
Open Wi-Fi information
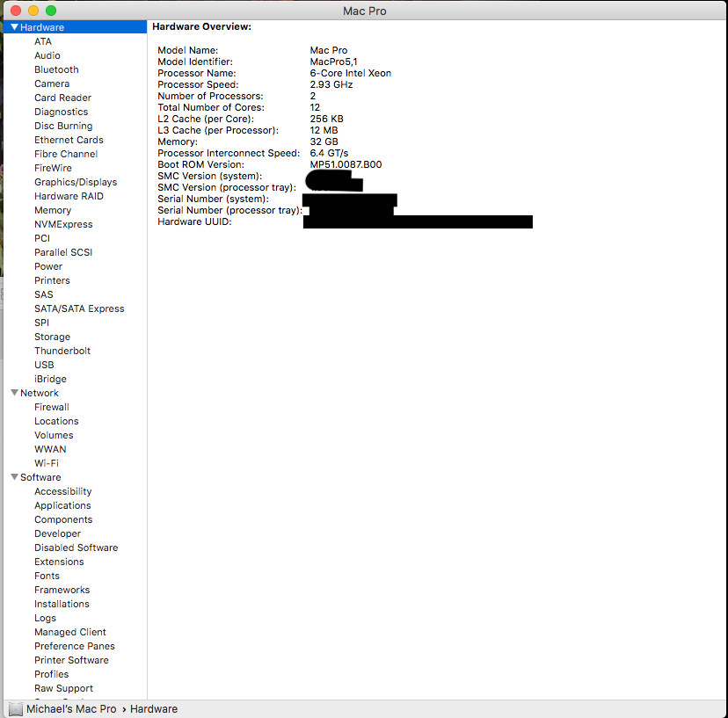tap(47, 463)
